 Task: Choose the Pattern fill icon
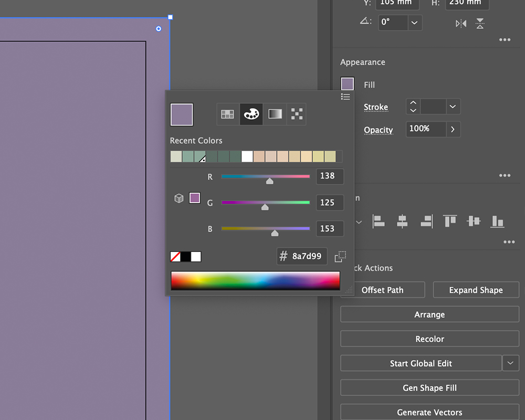tap(297, 114)
